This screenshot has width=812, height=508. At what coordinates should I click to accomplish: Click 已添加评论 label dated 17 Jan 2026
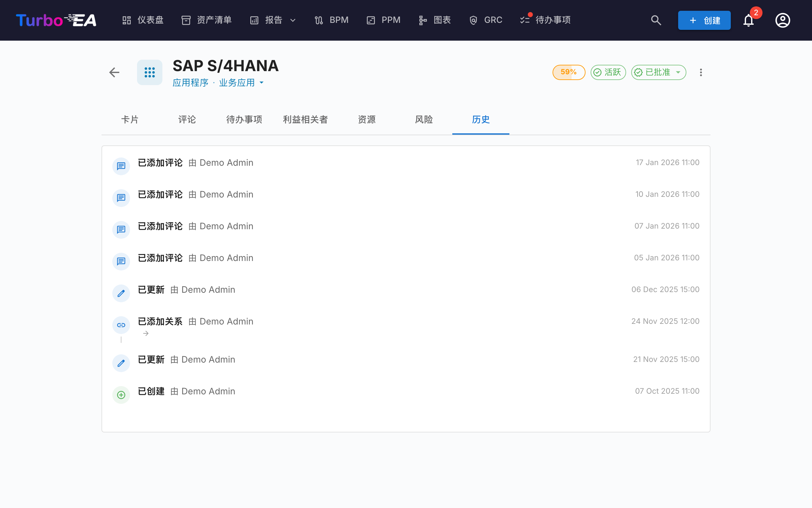point(160,163)
